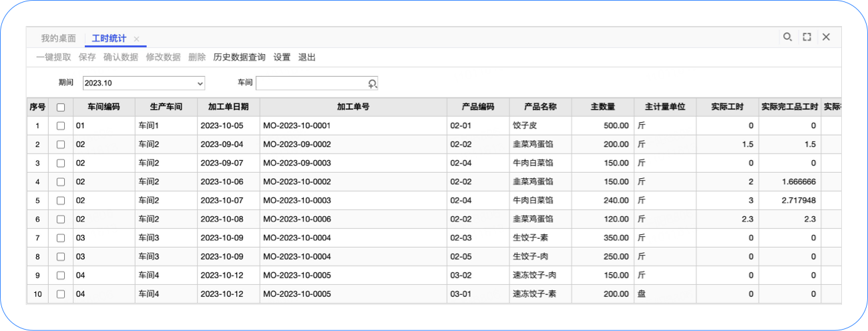Select the 工时统计 tab
868x331 pixels.
tap(109, 38)
